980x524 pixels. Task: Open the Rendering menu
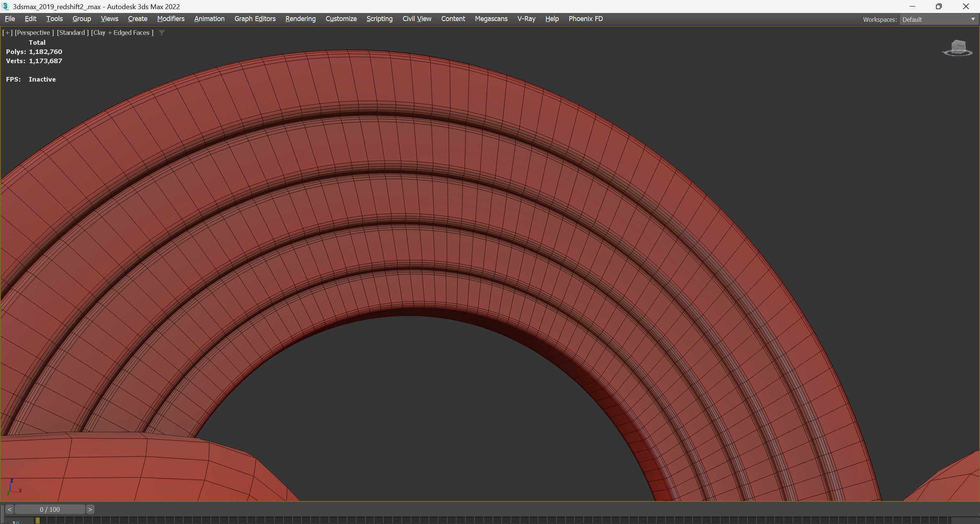pos(300,19)
